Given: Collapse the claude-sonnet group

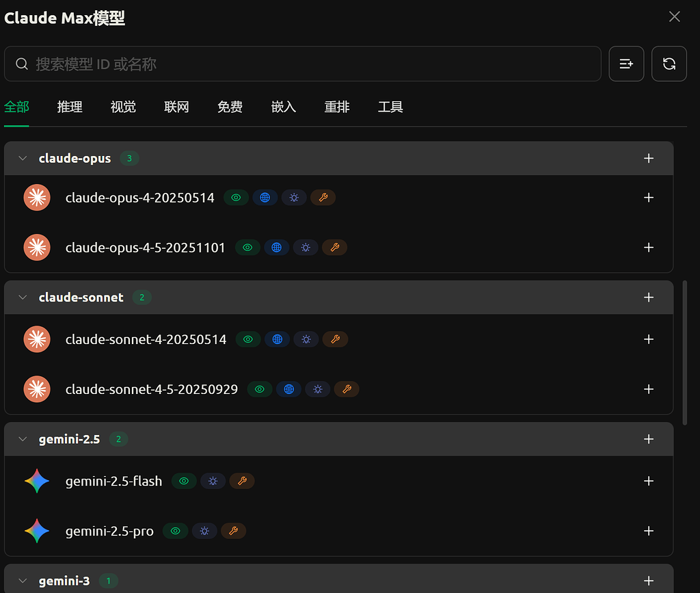Looking at the screenshot, I should click(23, 298).
